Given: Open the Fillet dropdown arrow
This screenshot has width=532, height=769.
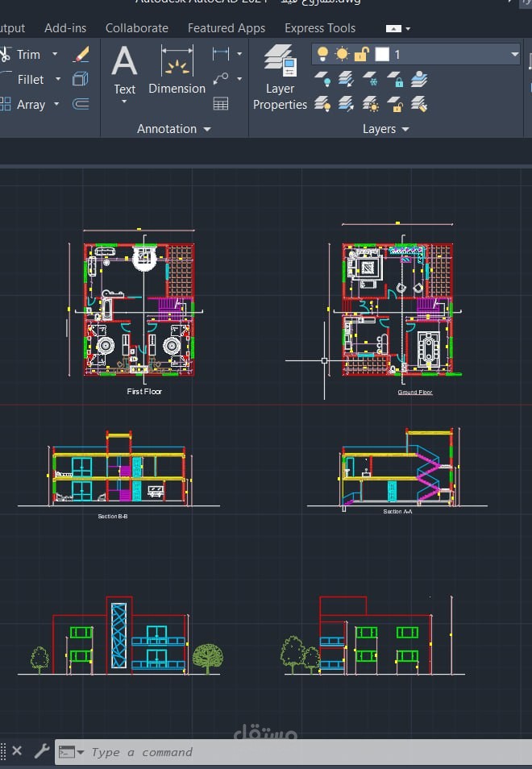Looking at the screenshot, I should (58, 79).
